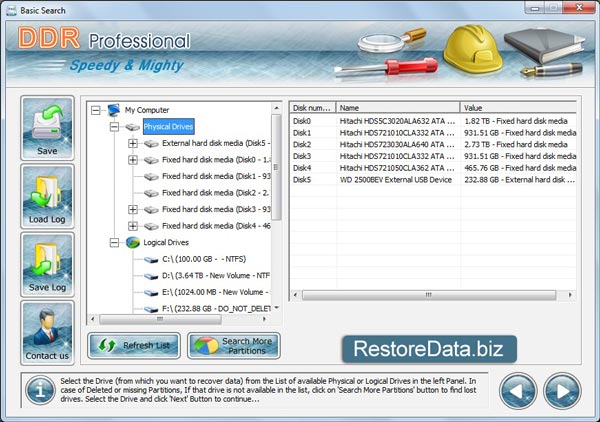This screenshot has width=600, height=422.
Task: Click the C:\ drive icon
Action: point(151,260)
